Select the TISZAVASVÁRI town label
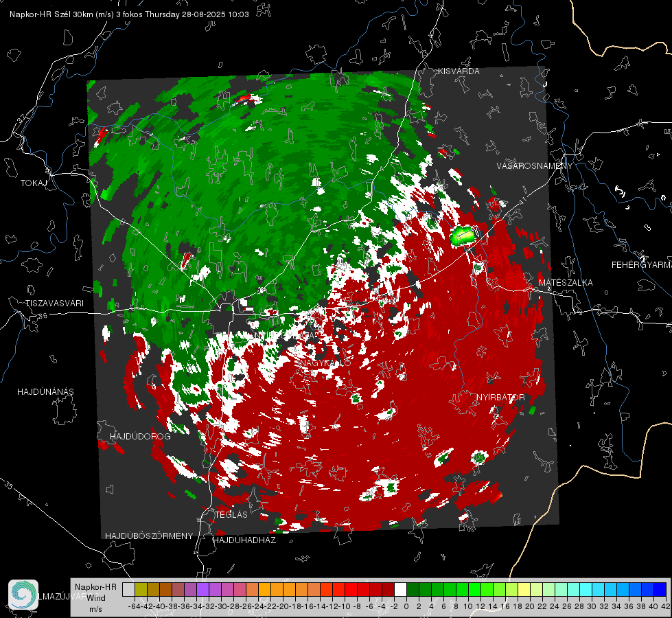The height and width of the screenshot is (618, 672). click(54, 304)
